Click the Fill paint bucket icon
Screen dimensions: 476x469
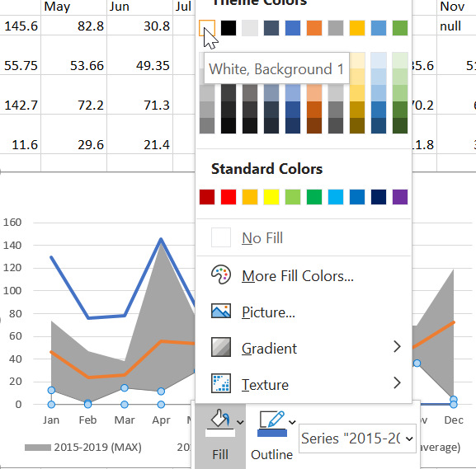click(219, 423)
